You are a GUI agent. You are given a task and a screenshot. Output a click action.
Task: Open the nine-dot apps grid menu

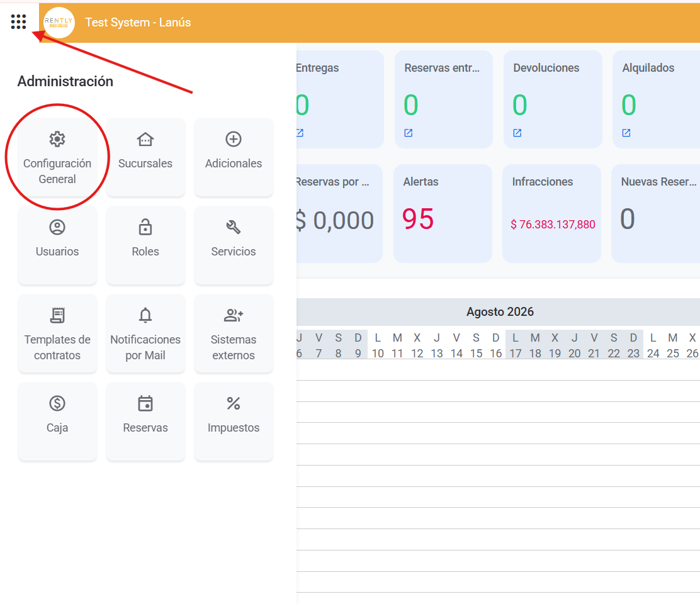(18, 21)
